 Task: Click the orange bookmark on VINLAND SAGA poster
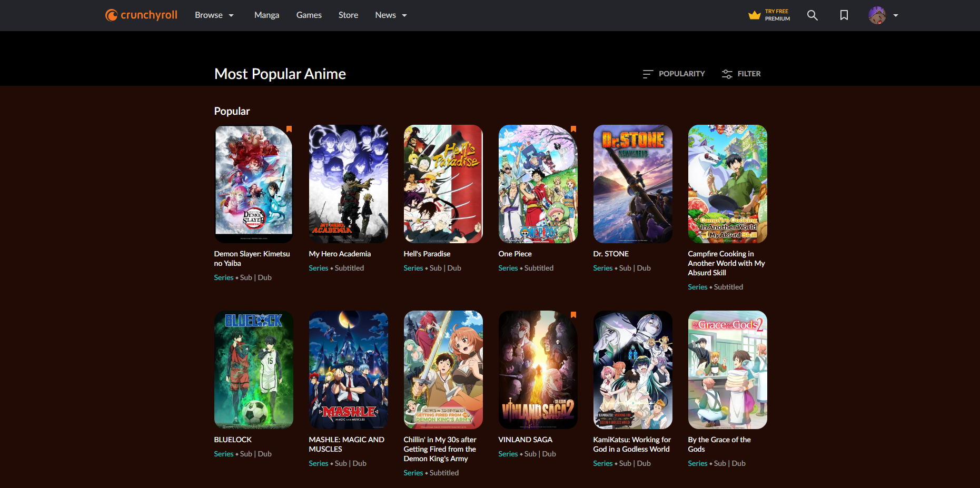click(x=573, y=315)
